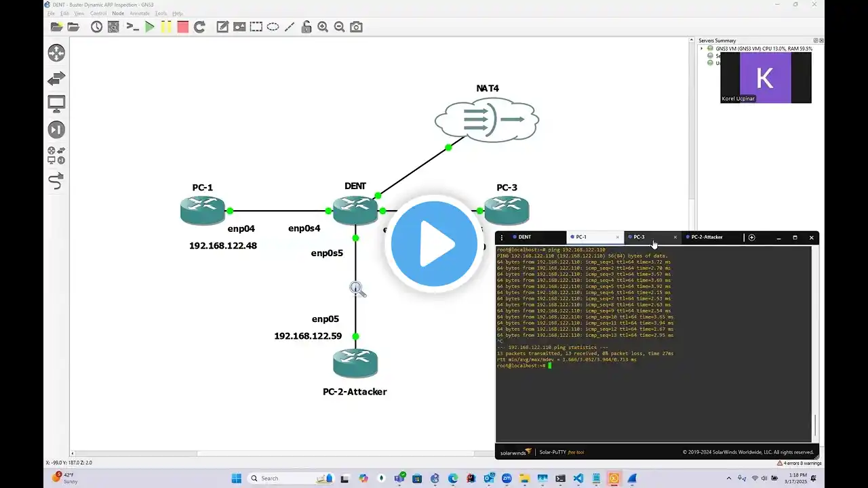
Task: Expand the GNS3 VM server tree item
Action: click(702, 49)
